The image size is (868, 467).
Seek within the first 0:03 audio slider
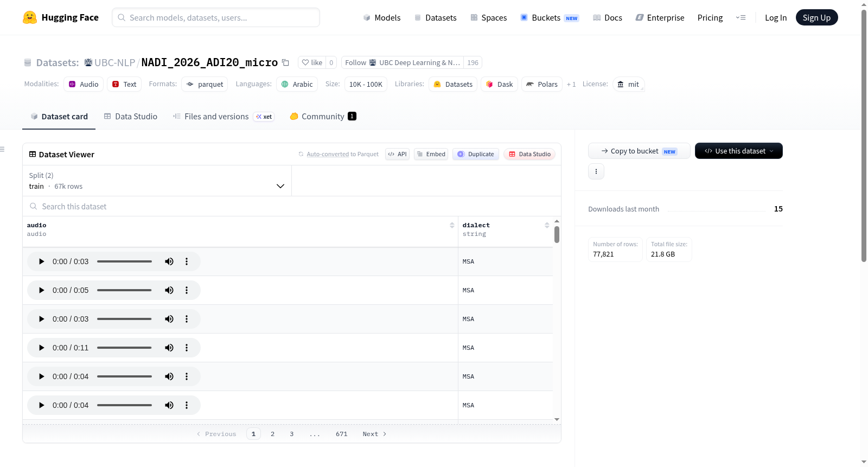point(124,261)
